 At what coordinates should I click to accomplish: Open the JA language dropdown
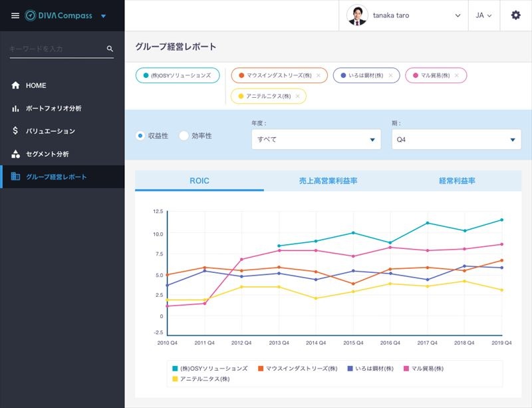tap(483, 15)
